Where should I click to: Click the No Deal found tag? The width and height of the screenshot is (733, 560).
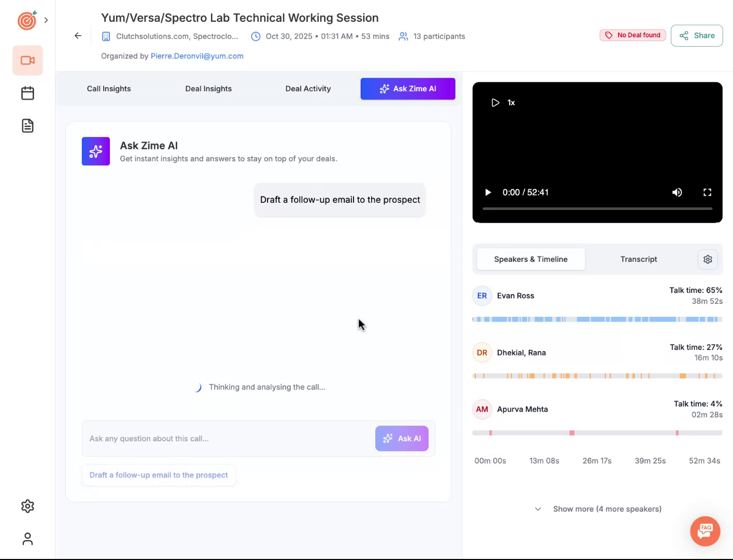[x=632, y=35]
